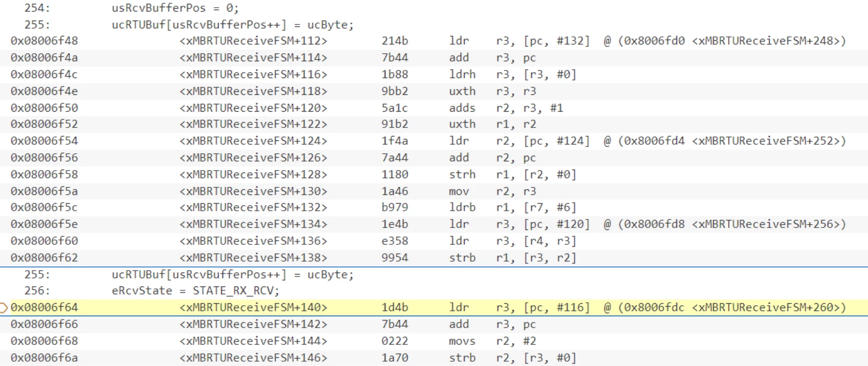
Task: Click opcode bytes 1a46
Action: pyautogui.click(x=395, y=192)
